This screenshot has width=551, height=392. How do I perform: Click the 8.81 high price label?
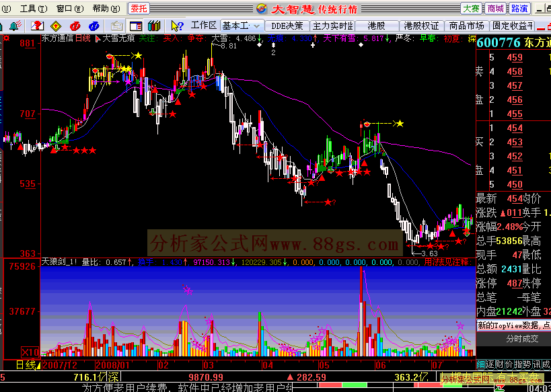(229, 46)
